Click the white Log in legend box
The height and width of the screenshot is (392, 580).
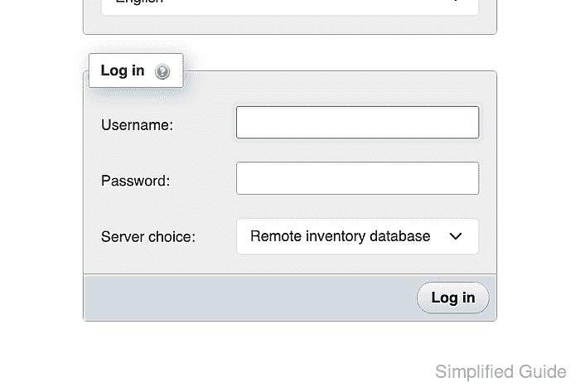(136, 70)
